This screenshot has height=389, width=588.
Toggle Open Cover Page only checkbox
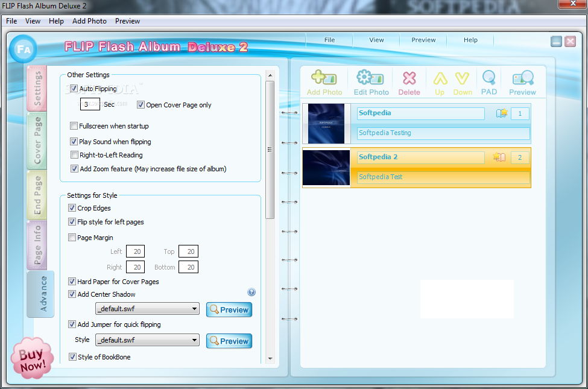coord(141,105)
